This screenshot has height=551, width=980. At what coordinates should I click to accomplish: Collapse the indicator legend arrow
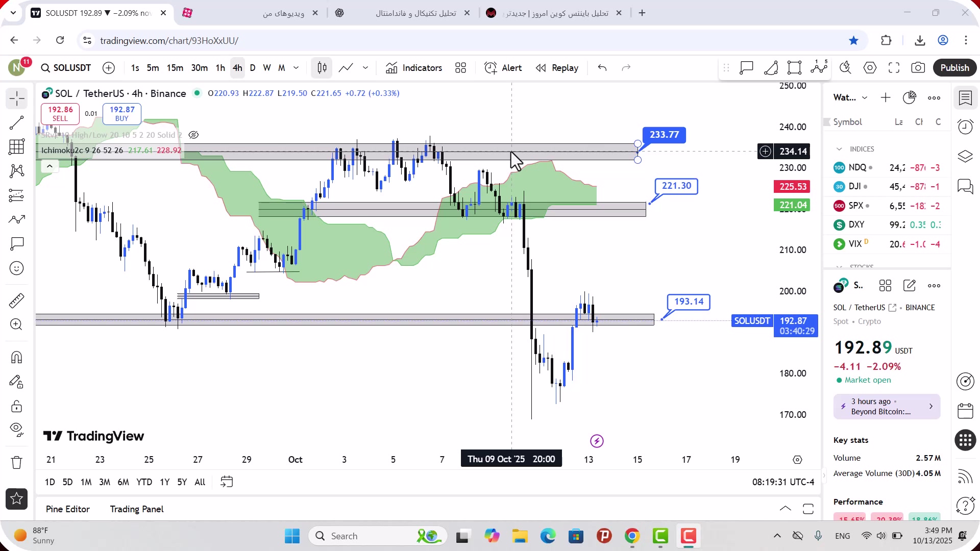[x=50, y=166]
